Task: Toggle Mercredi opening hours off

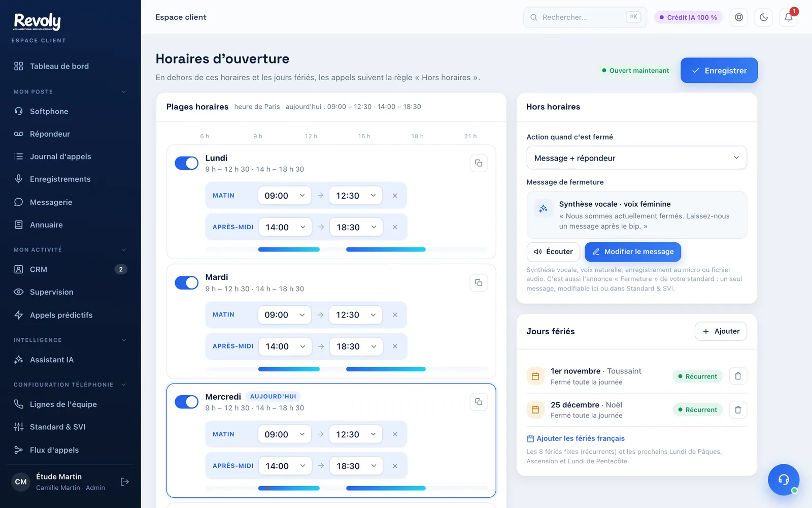Action: 187,402
